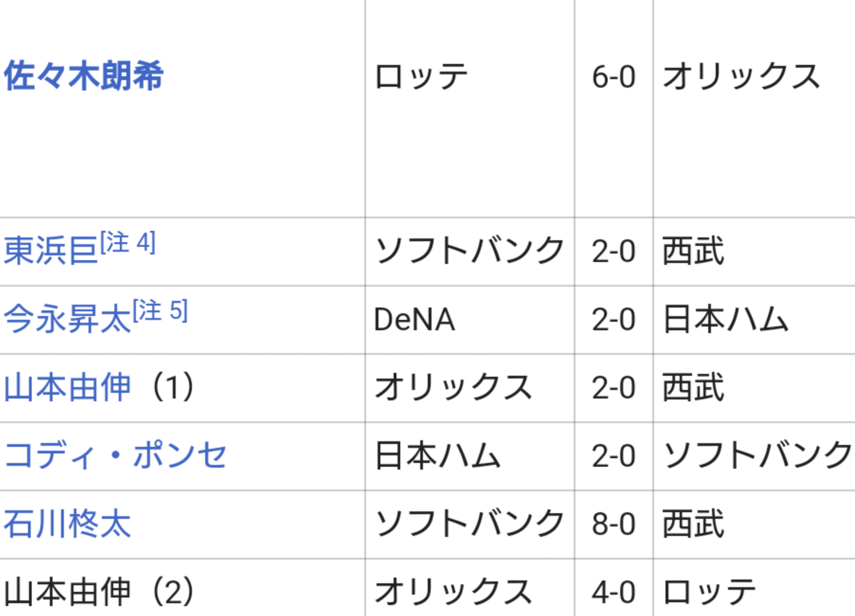Open the 東浜巨 player link
Screen dimensions: 855x616
[51, 251]
